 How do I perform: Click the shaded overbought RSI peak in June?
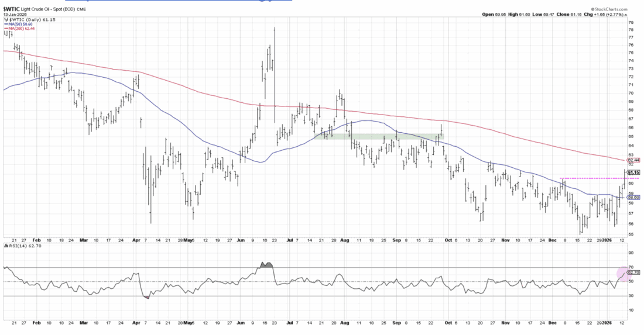point(267,264)
